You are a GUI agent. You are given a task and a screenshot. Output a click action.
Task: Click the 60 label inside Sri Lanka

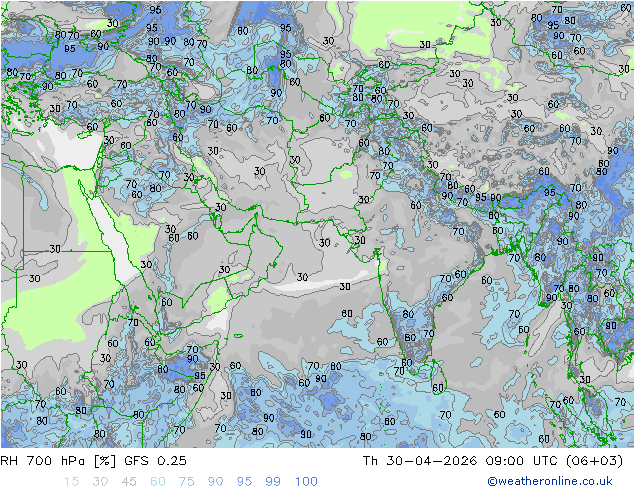pos(438,388)
